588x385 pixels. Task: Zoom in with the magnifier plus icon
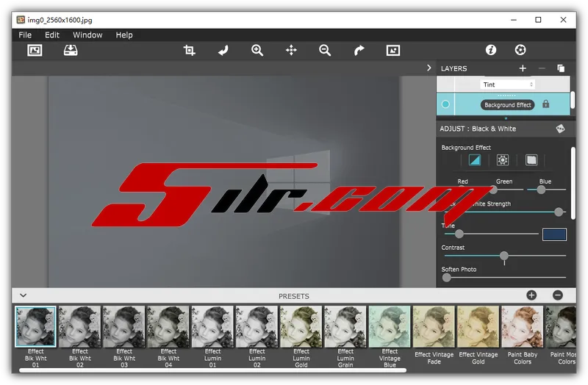pos(257,50)
